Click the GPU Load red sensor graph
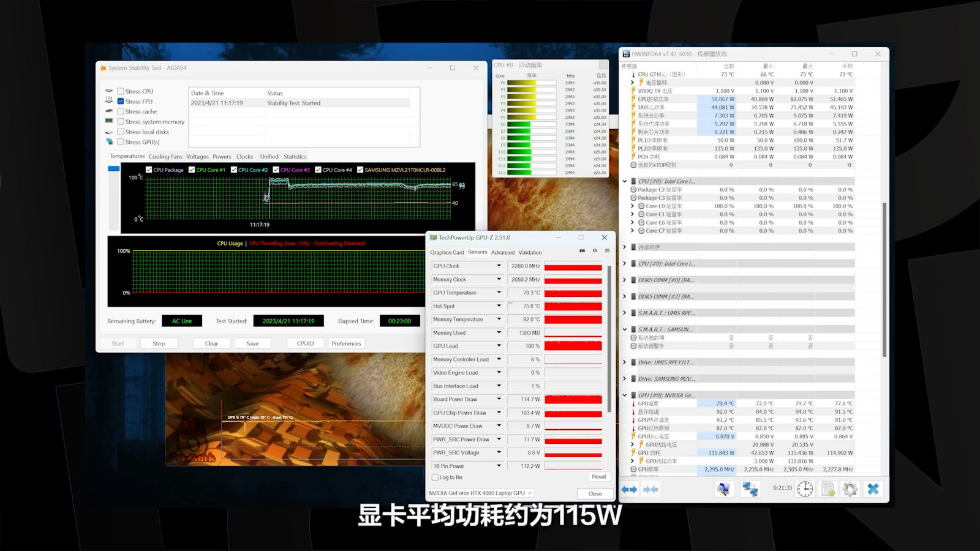This screenshot has height=551, width=980. click(573, 346)
